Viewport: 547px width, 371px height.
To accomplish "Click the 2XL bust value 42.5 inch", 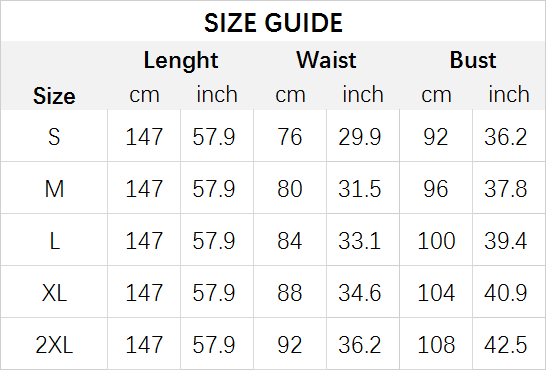I will point(505,345).
